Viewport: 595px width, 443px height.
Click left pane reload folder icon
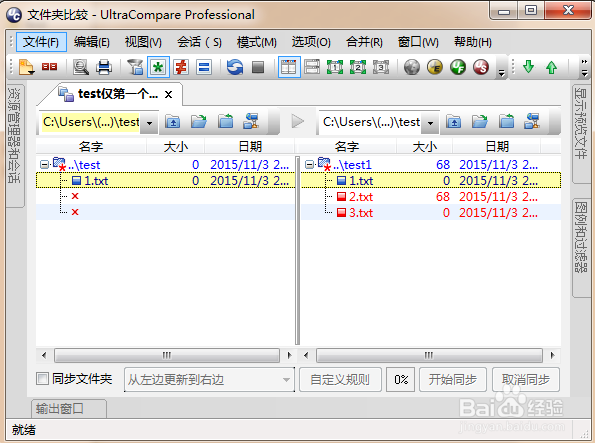pyautogui.click(x=225, y=122)
